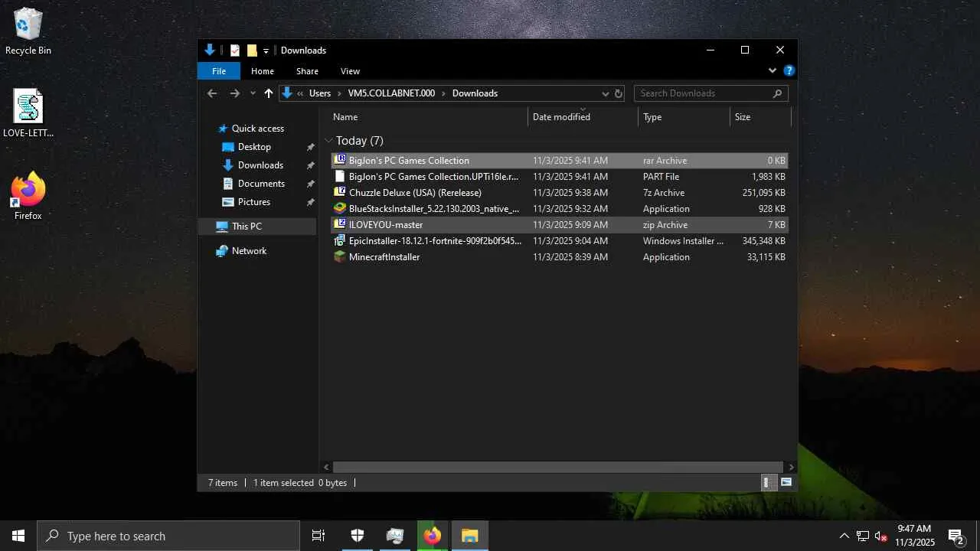The height and width of the screenshot is (551, 980).
Task: Open Customize Quick Access Toolbar dropdown
Action: [x=266, y=51]
